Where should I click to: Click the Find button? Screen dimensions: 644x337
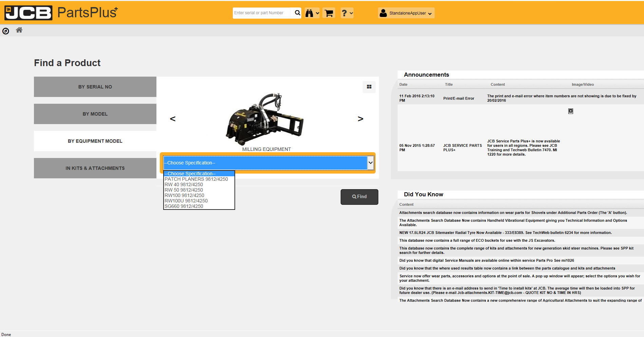click(x=359, y=197)
